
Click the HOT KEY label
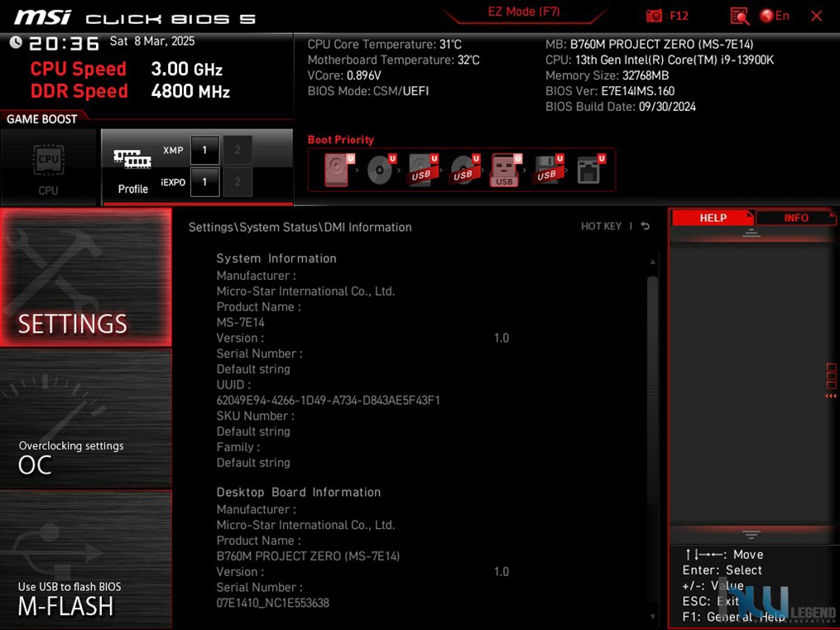(601, 226)
